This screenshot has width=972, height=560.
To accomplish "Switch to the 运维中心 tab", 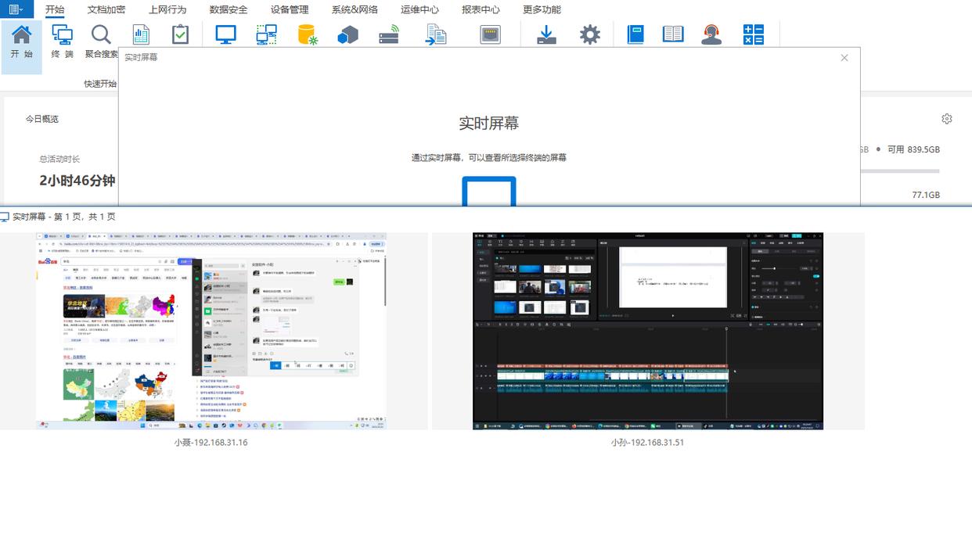I will tap(419, 9).
